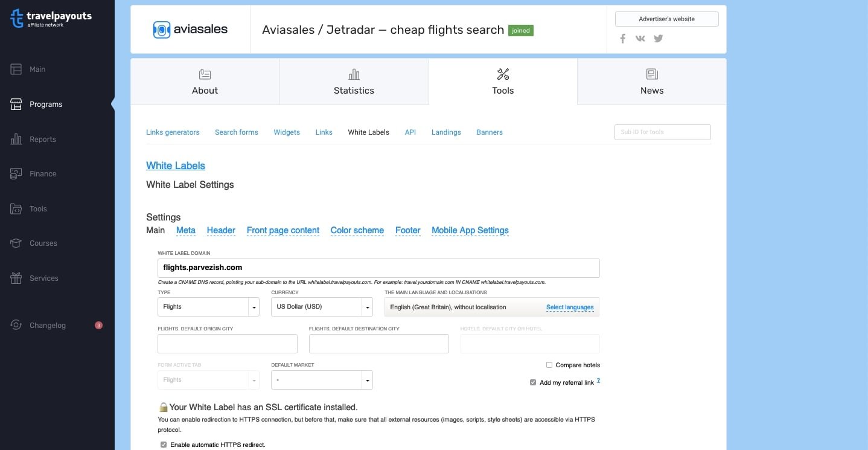This screenshot has width=868, height=450.
Task: Open the Meta settings section
Action: (186, 230)
